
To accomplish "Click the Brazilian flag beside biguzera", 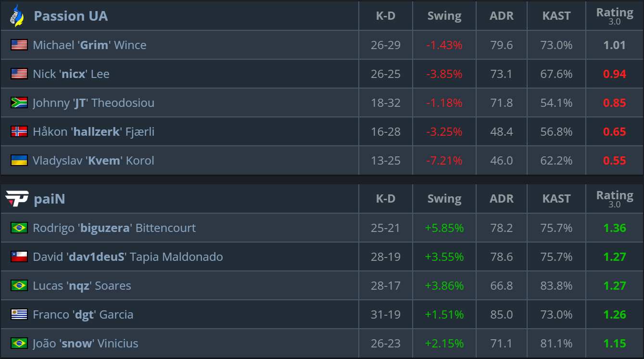I will (19, 228).
